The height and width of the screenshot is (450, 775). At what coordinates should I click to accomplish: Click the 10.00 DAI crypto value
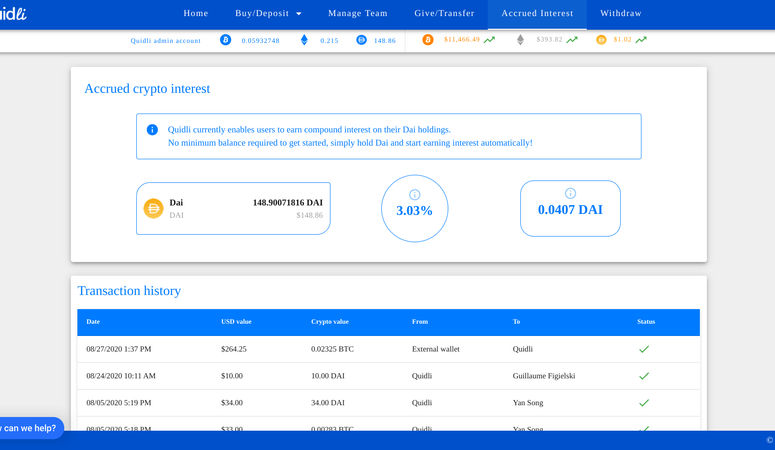click(x=328, y=376)
